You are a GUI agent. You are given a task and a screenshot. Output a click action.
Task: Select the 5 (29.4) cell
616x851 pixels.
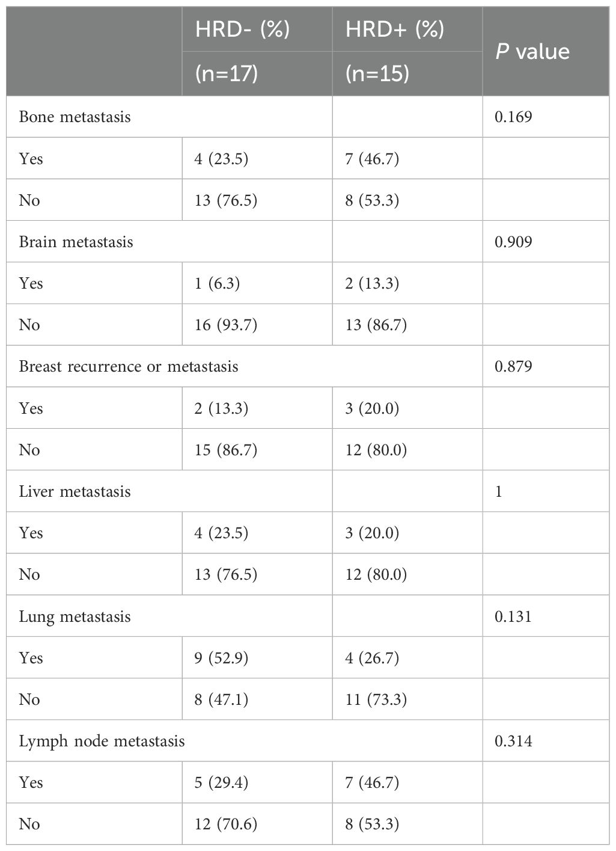click(x=222, y=782)
